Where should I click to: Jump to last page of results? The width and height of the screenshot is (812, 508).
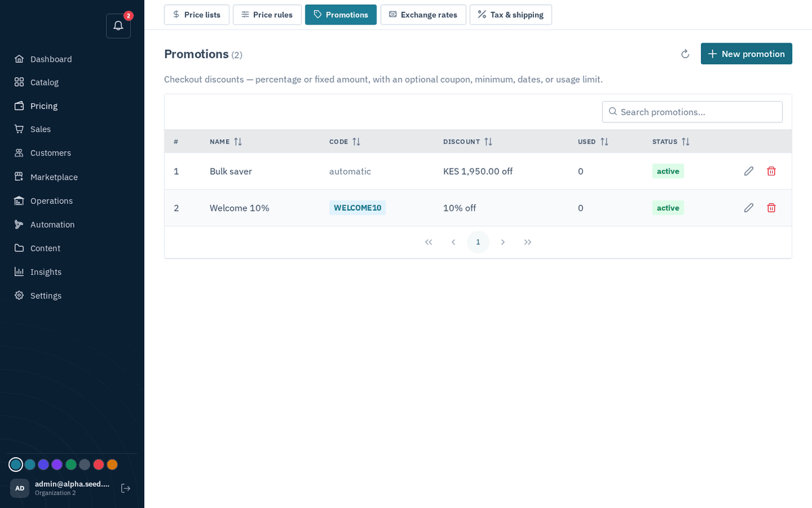pyautogui.click(x=528, y=242)
